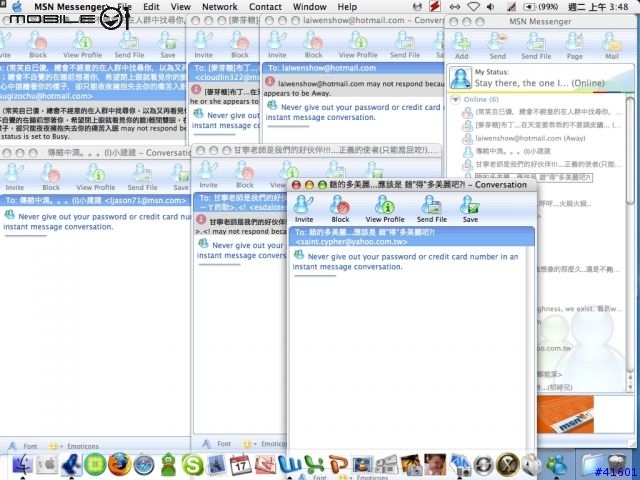Open iCal from the Dock

(240, 464)
